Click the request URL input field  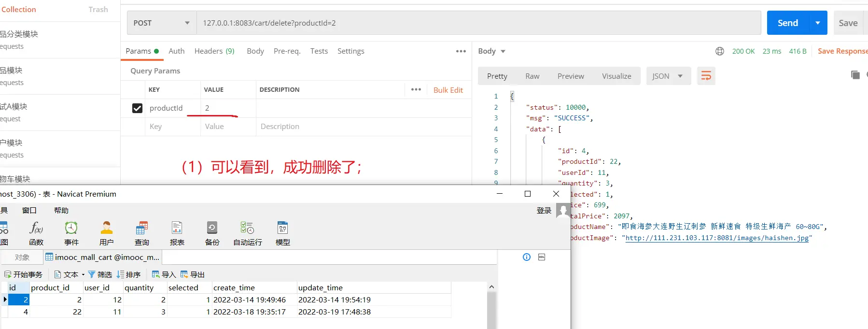coord(478,23)
